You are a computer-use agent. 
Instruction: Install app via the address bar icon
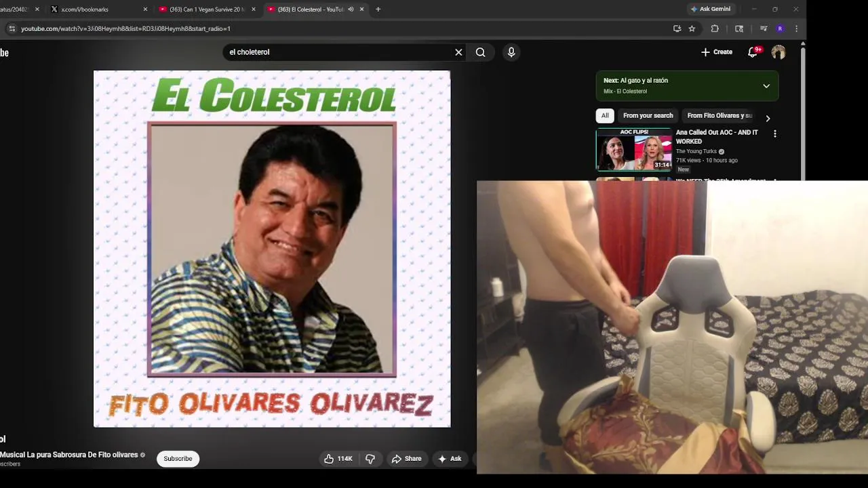[x=677, y=28]
